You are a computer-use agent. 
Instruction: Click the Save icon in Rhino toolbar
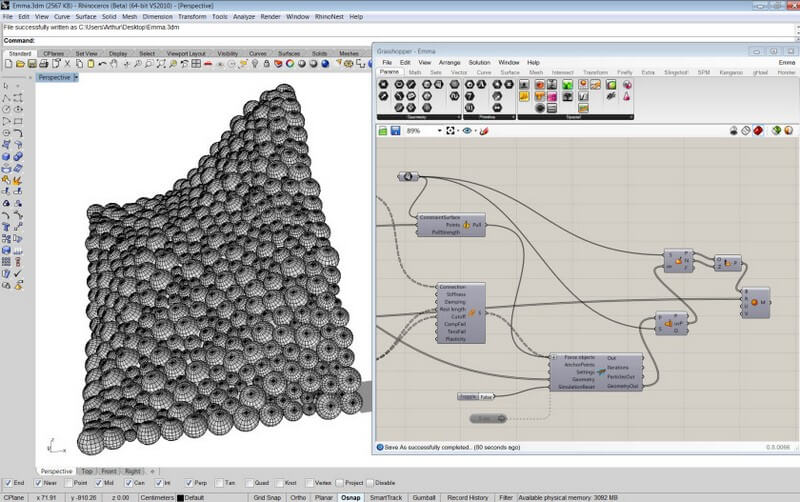pyautogui.click(x=33, y=64)
